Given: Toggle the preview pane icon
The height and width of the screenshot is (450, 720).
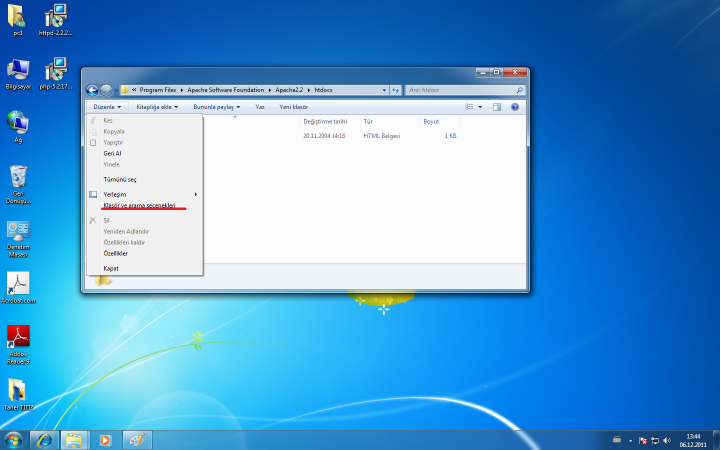Looking at the screenshot, I should pyautogui.click(x=497, y=106).
